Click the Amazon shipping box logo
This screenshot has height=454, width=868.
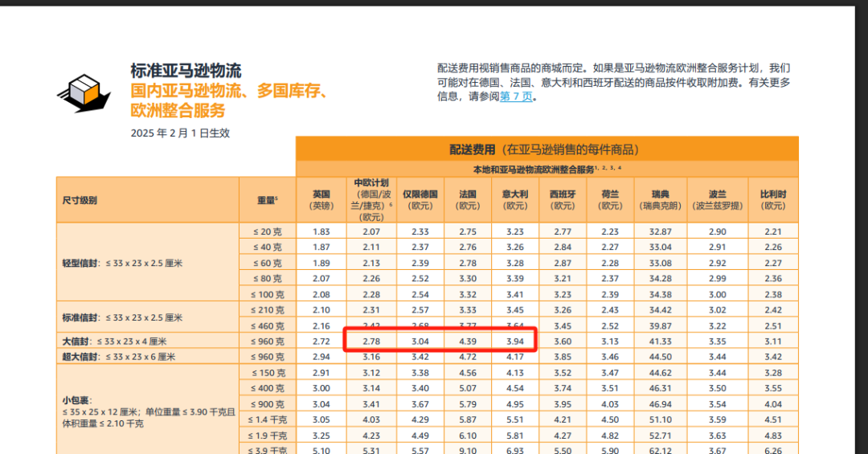84,93
